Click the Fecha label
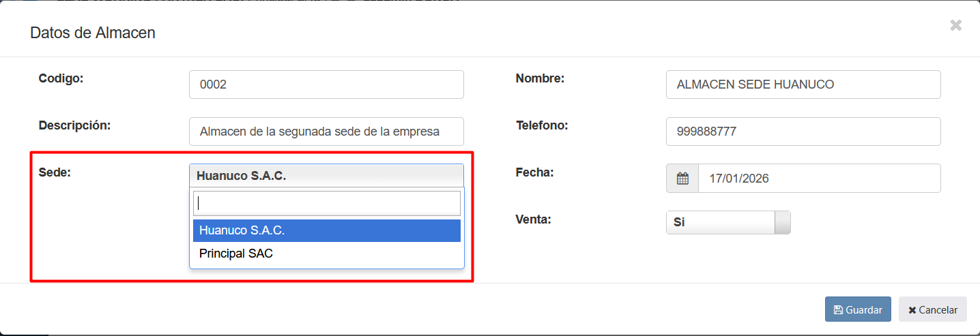 point(534,172)
